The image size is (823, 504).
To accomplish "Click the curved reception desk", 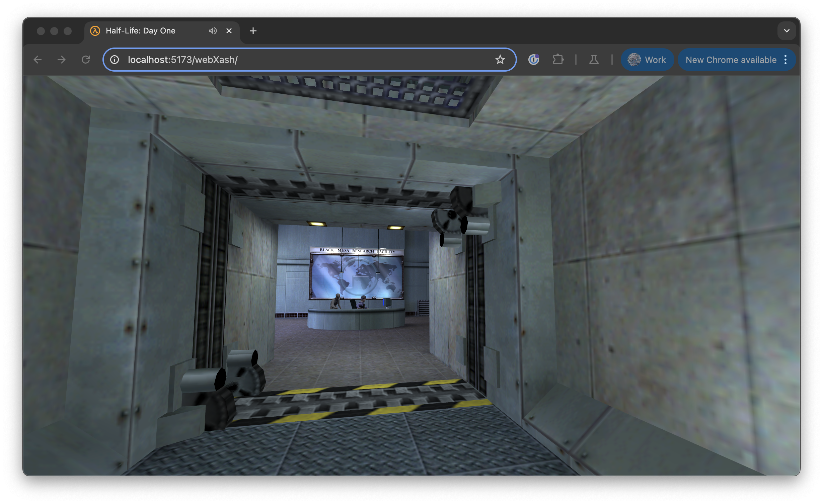I will pos(356,319).
